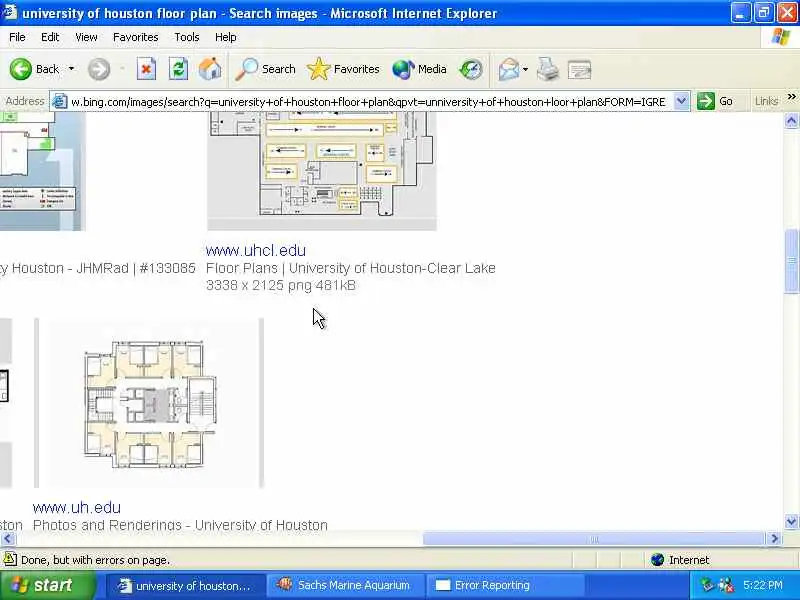Open the Back history dropdown arrow
This screenshot has height=600, width=800.
coord(71,69)
